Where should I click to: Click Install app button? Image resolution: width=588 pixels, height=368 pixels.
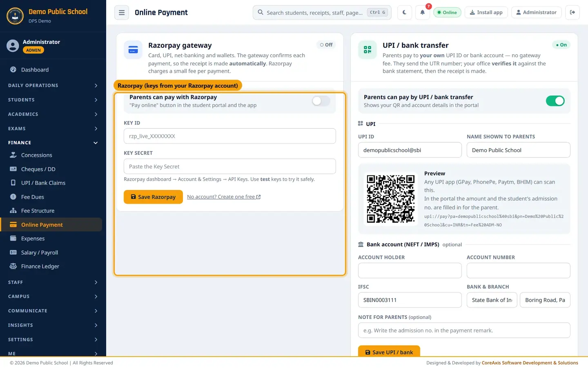[486, 12]
